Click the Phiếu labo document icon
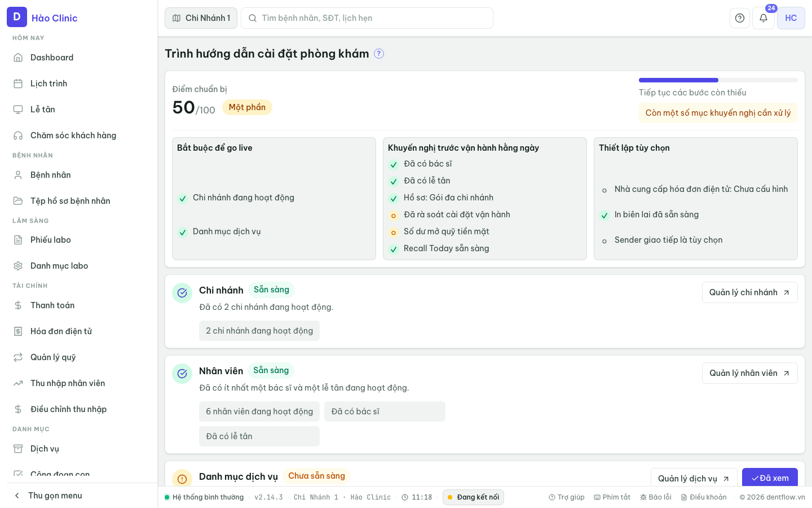 click(18, 240)
